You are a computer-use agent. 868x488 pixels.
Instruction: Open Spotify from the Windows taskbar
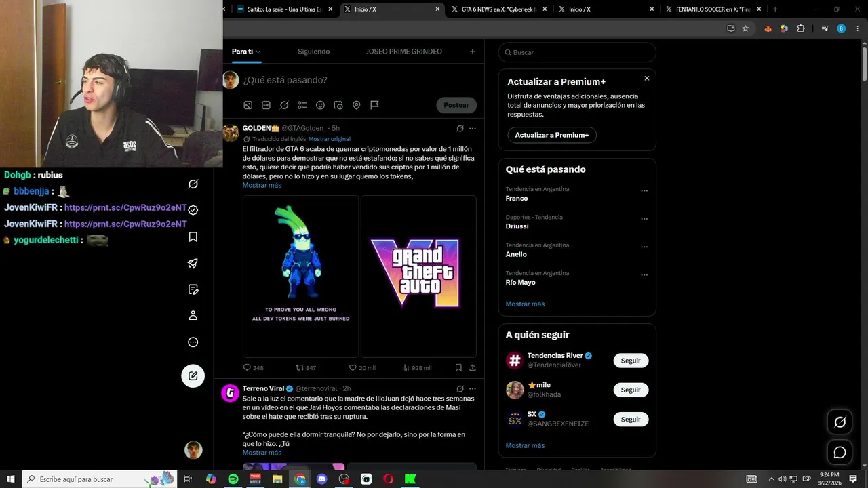click(233, 479)
